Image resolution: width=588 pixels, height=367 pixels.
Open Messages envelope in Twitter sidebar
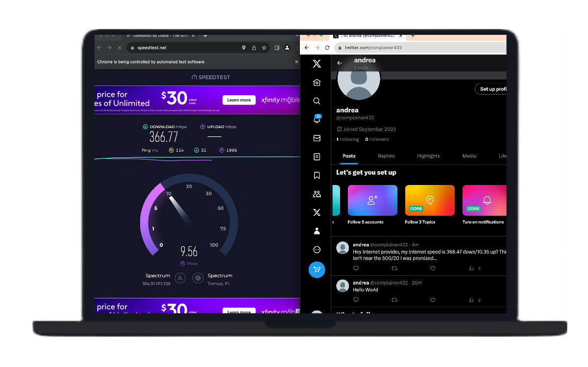(317, 138)
